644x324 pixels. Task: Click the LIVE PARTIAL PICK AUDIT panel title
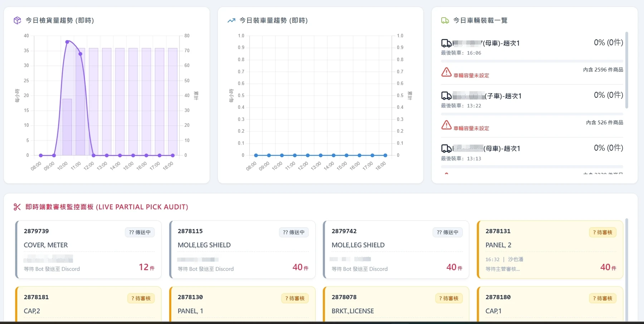click(107, 207)
